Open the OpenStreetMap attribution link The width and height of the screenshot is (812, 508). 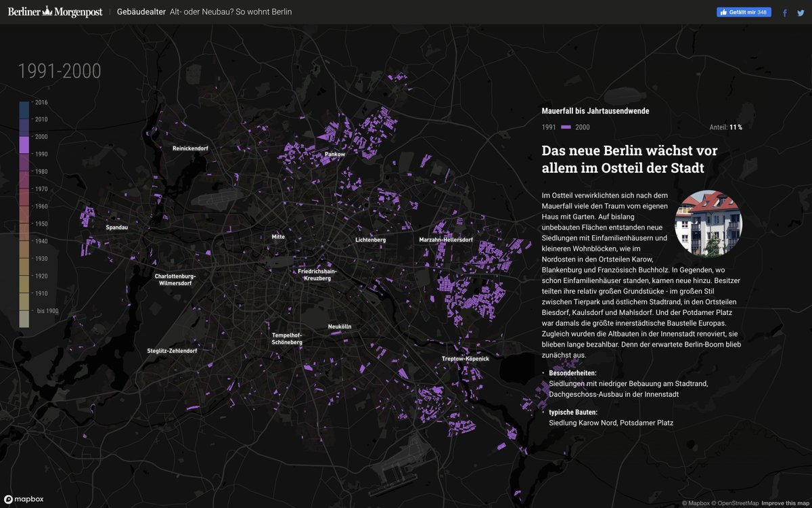coord(738,503)
